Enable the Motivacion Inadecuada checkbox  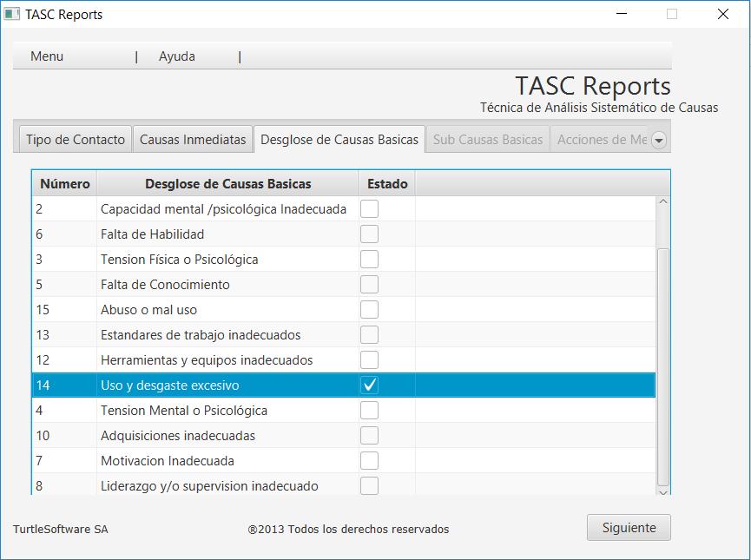pos(369,461)
